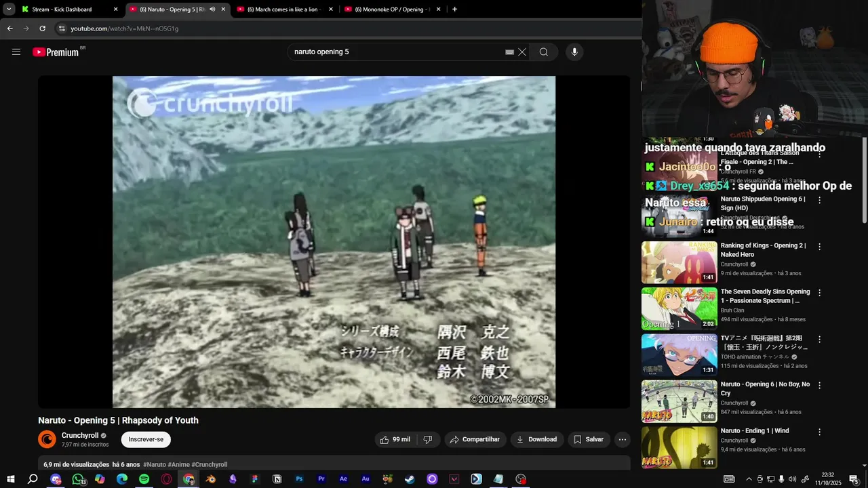Open Notion from the taskbar
The width and height of the screenshot is (868, 488).
click(277, 479)
